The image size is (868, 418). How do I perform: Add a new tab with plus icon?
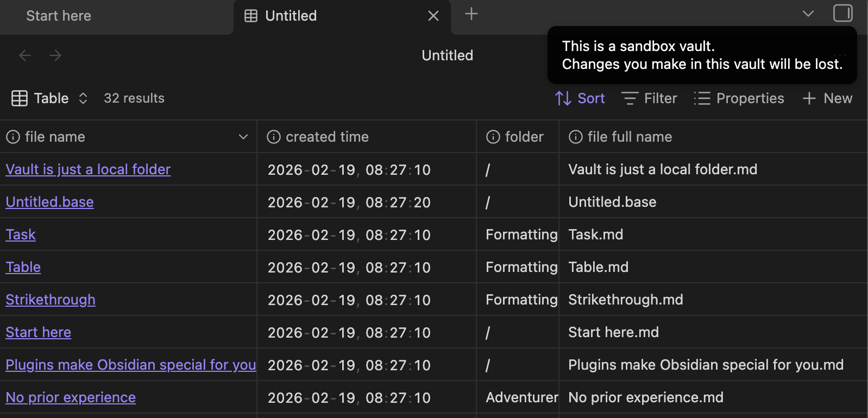click(x=471, y=14)
